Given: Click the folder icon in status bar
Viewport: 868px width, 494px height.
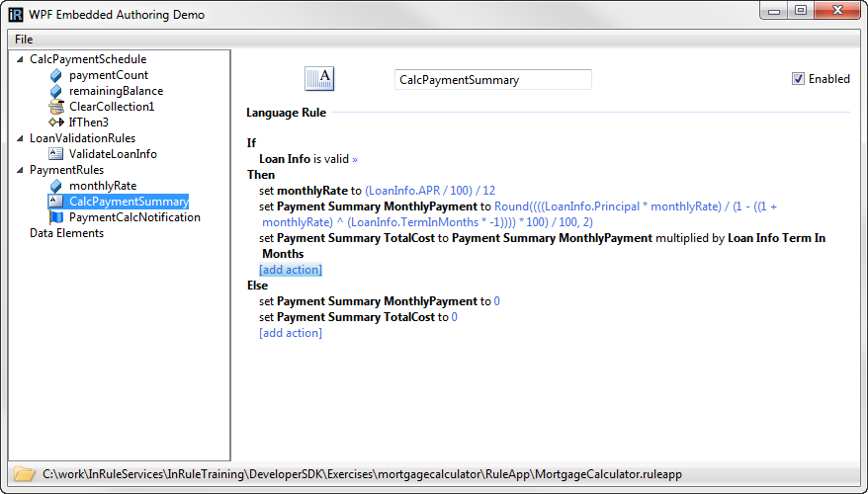Looking at the screenshot, I should click(x=24, y=475).
